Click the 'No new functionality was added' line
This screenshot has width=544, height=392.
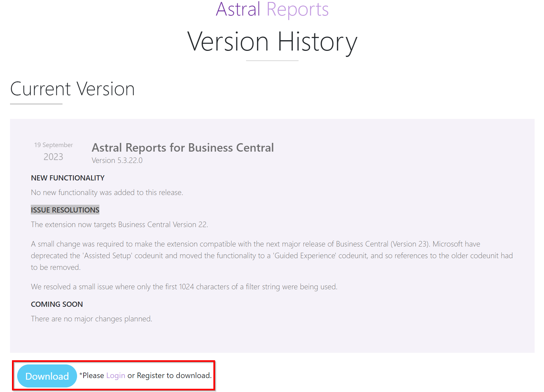[107, 192]
